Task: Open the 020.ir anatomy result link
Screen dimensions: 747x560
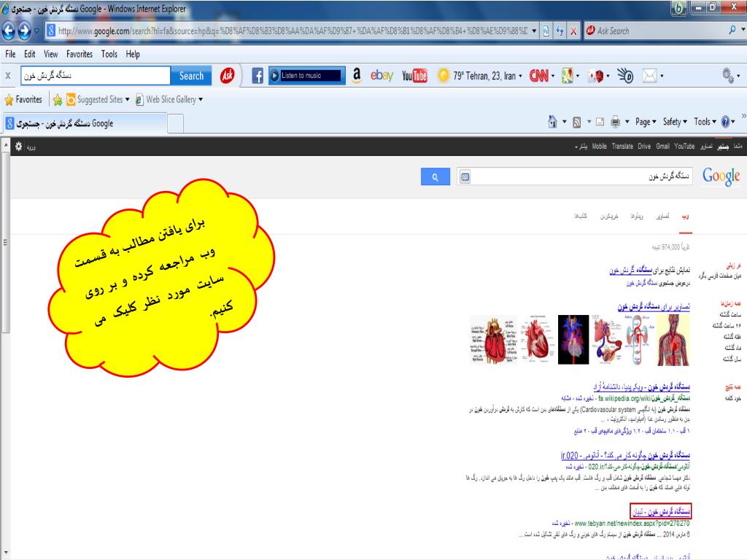Action: click(x=625, y=455)
